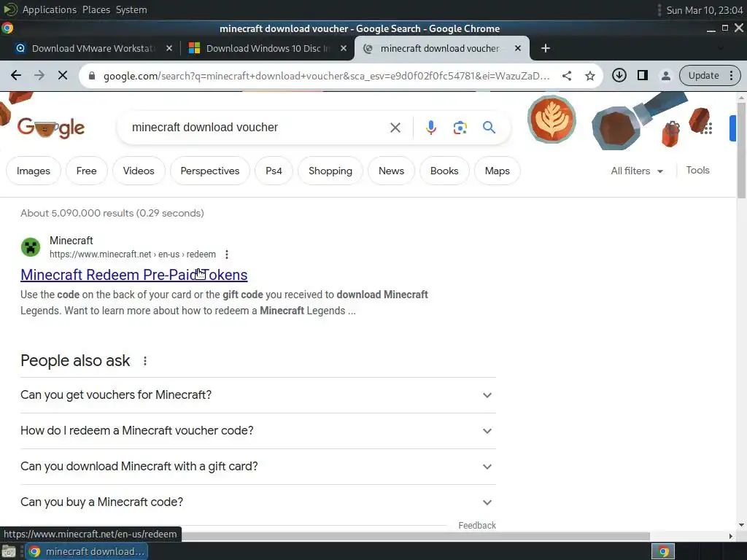Expand Can you get vouchers for Minecraft
This screenshot has width=747, height=560.
tap(258, 395)
